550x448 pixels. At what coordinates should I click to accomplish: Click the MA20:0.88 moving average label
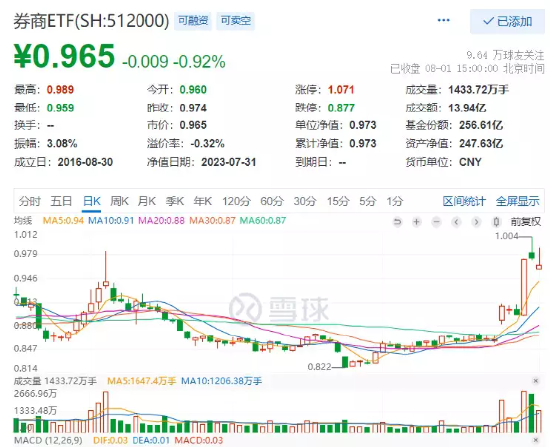[x=161, y=221]
